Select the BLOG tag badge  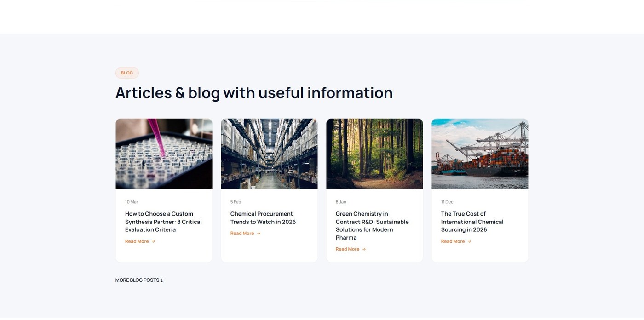point(127,73)
